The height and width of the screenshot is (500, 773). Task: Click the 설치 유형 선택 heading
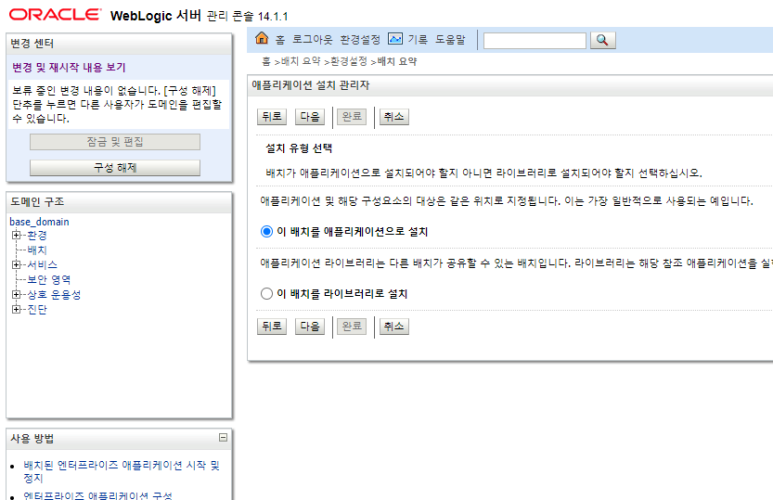[299, 148]
